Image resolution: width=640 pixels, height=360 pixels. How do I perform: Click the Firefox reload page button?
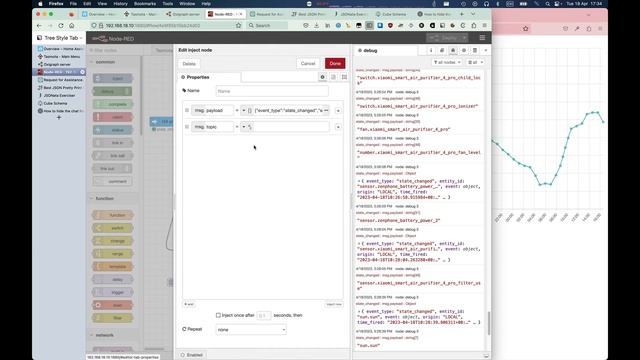pos(61,25)
